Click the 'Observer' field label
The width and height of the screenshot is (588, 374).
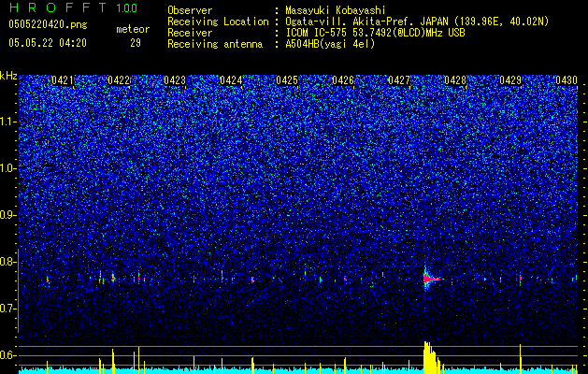(x=190, y=10)
